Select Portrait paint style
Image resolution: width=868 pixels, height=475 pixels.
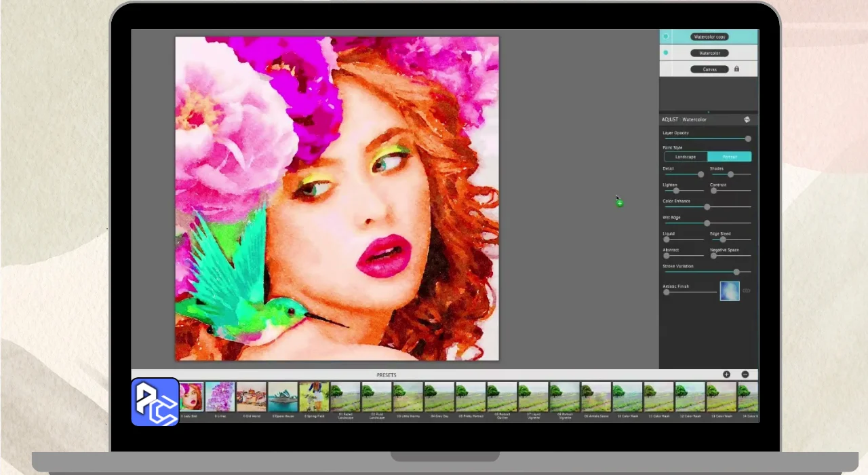point(730,157)
